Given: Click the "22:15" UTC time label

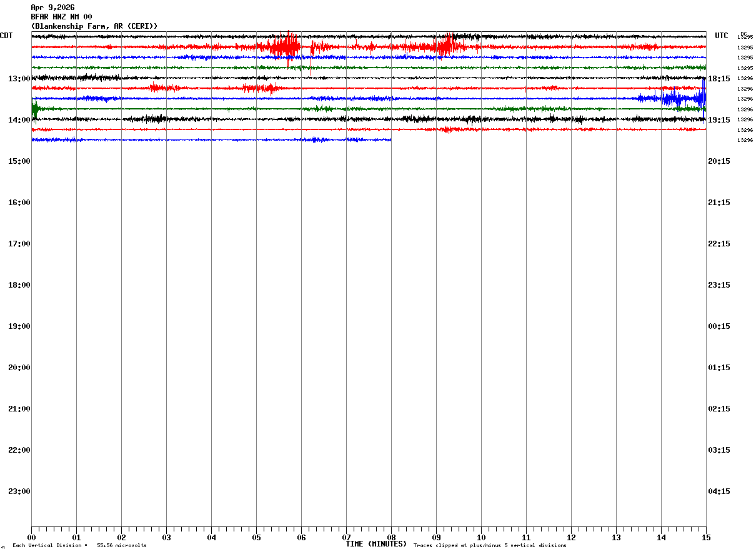Looking at the screenshot, I should [x=719, y=244].
